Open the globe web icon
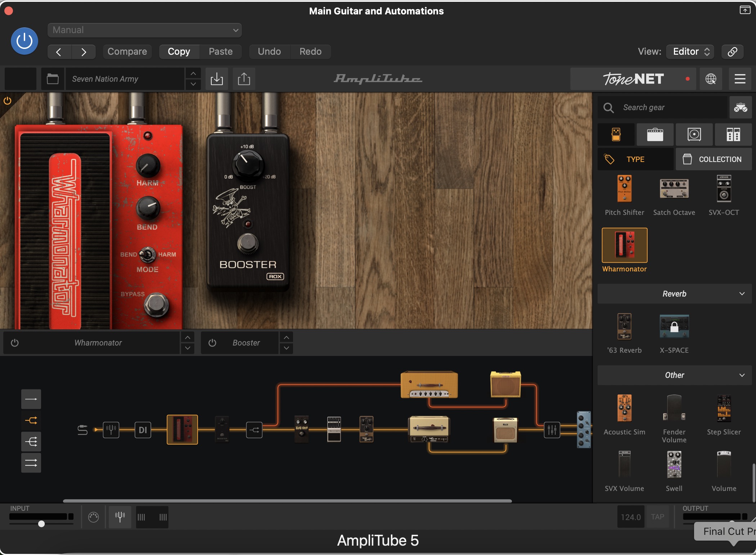Image resolution: width=756 pixels, height=555 pixels. tap(711, 79)
